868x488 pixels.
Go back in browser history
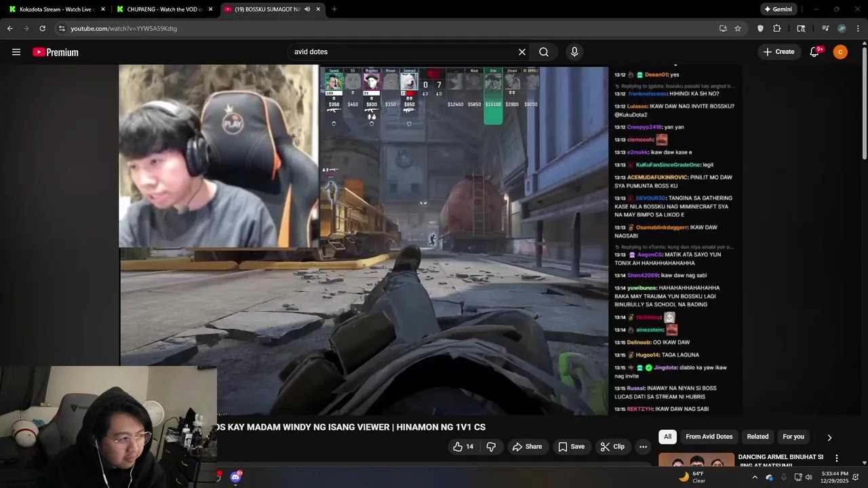(9, 28)
